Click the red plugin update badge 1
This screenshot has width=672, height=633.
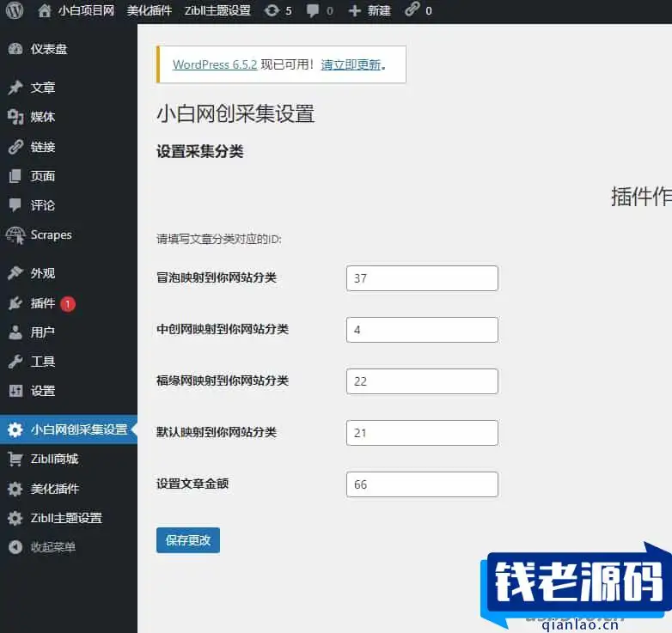(68, 304)
